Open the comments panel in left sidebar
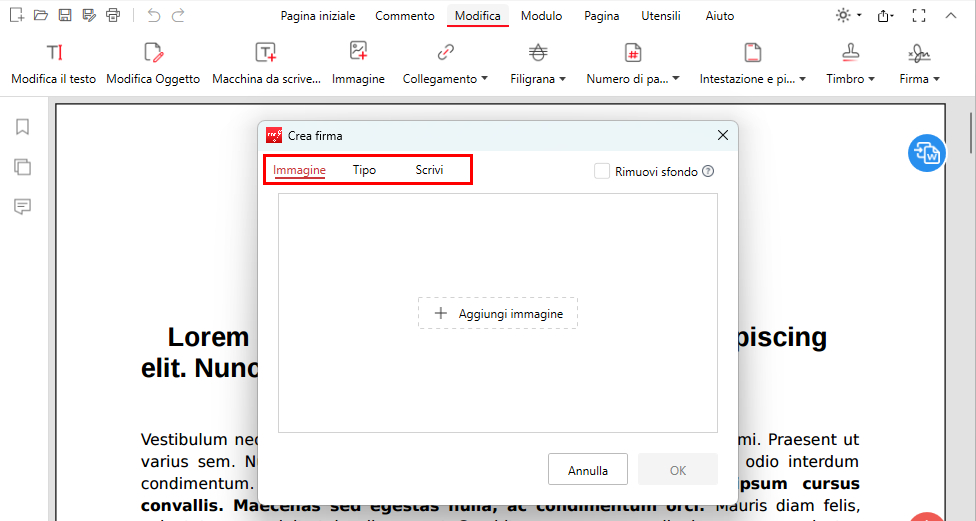 click(22, 207)
